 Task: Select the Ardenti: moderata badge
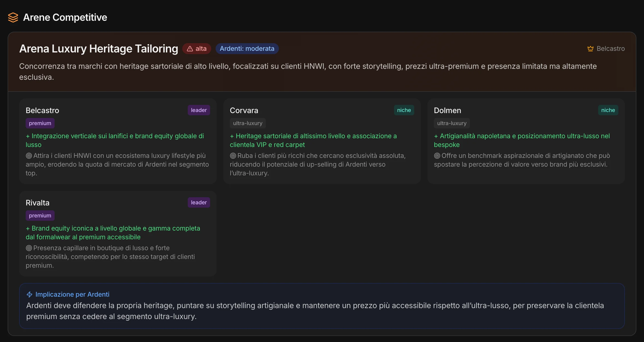[x=247, y=49]
